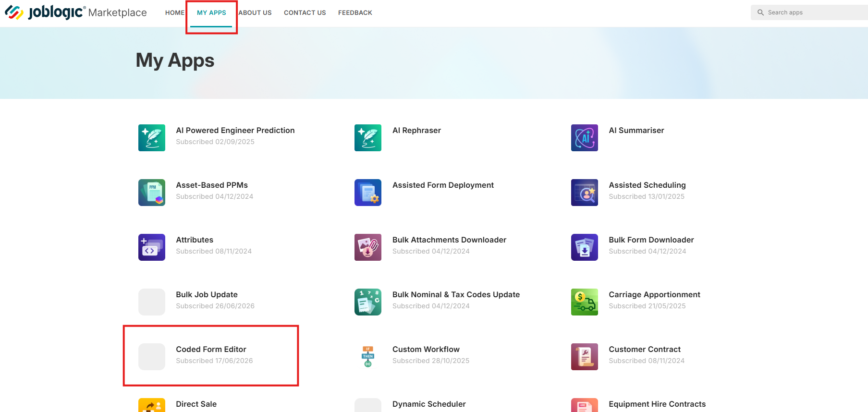
Task: Select the Custom Workflow icon
Action: point(368,357)
